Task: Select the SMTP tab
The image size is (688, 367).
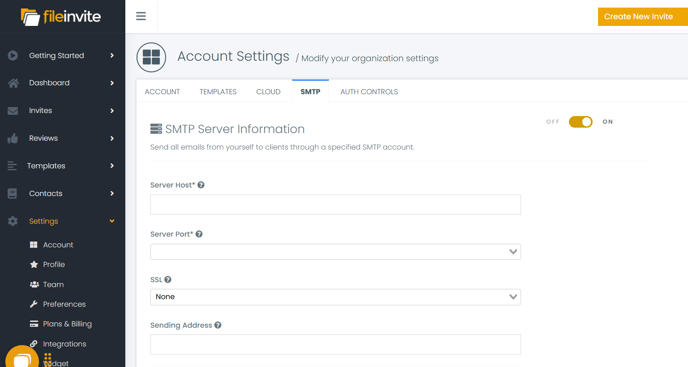Action: [310, 91]
